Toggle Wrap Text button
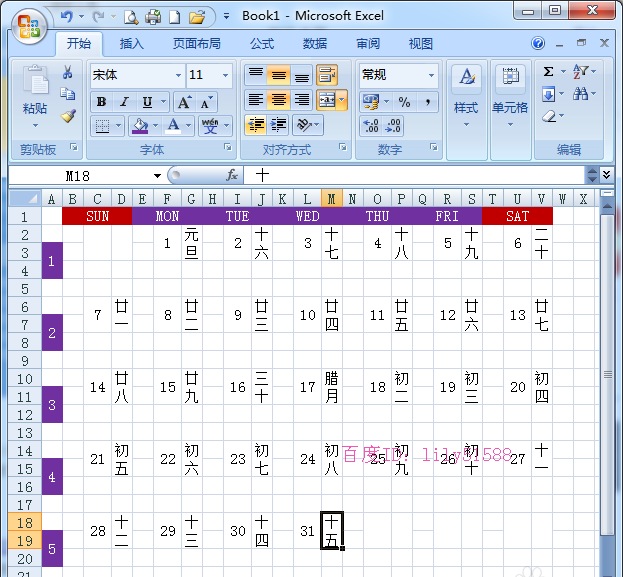Viewport: 623px width, 577px height. pyautogui.click(x=327, y=75)
